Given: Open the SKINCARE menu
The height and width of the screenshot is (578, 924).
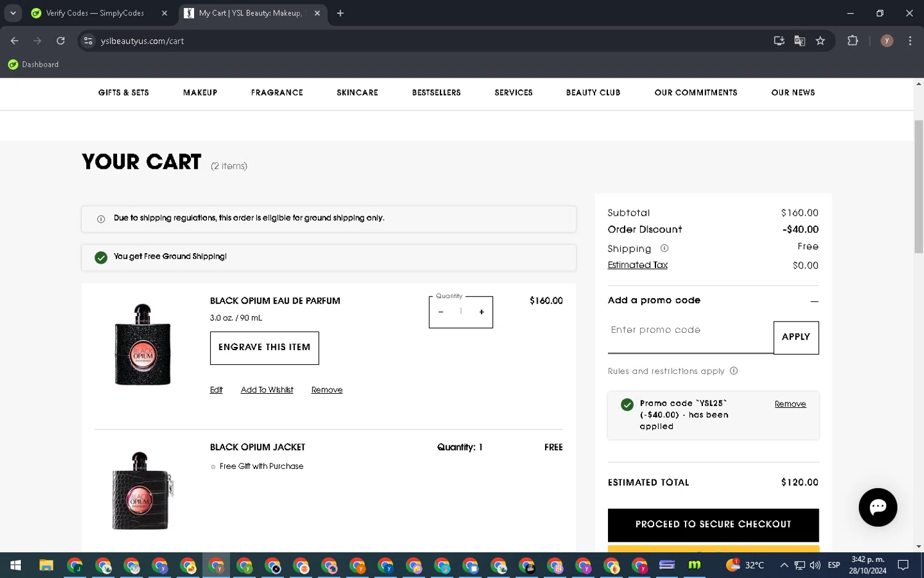Looking at the screenshot, I should click(357, 92).
